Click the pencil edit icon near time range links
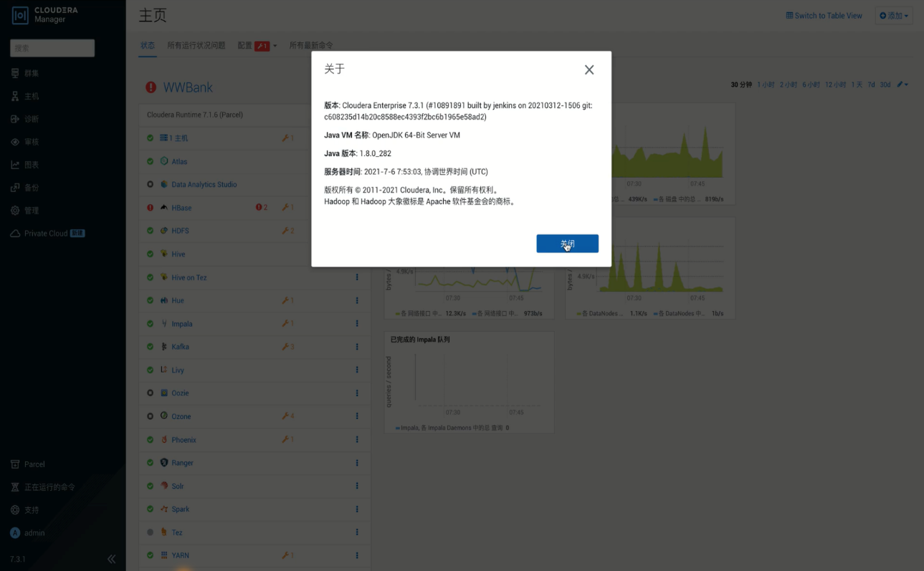 [901, 84]
